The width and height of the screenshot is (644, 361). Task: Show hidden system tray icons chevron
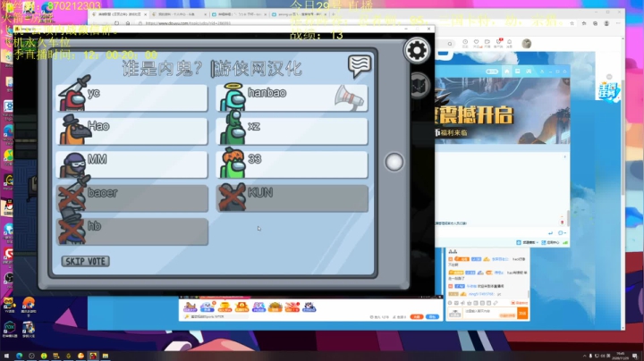click(584, 356)
